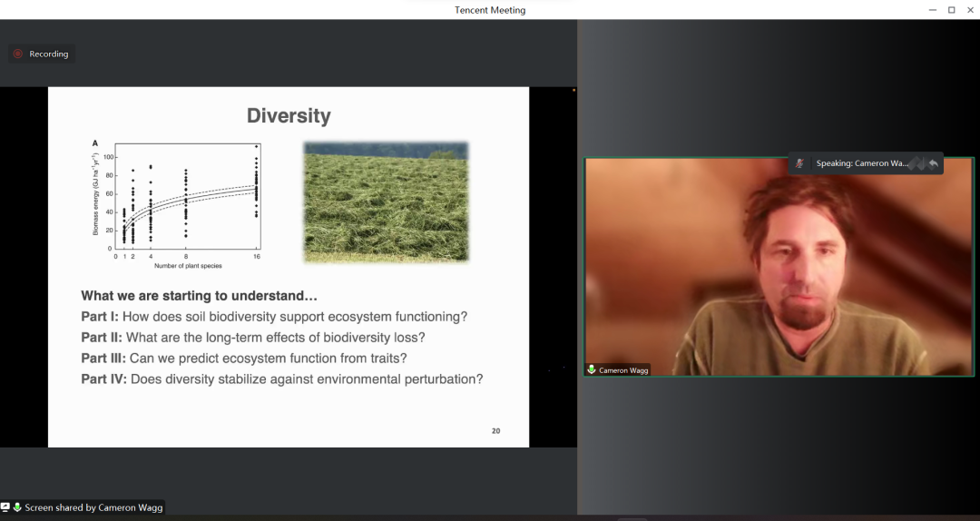Click the muted microphone icon in speaking bar
Viewport: 980px width, 521px height.
pos(799,163)
